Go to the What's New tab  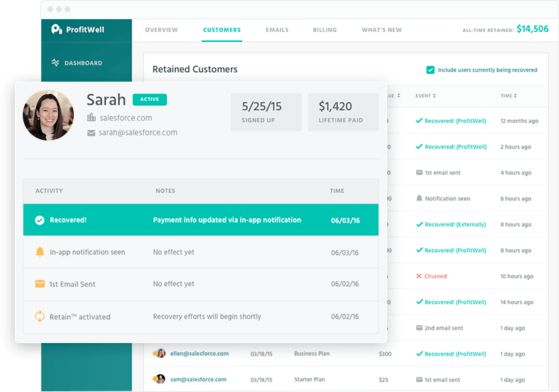point(381,30)
